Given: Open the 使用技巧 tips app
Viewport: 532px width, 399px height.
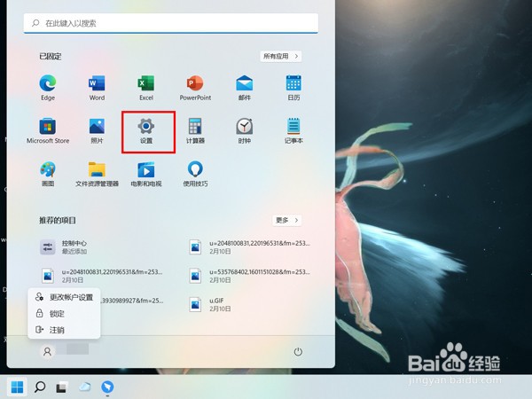Looking at the screenshot, I should (x=195, y=174).
